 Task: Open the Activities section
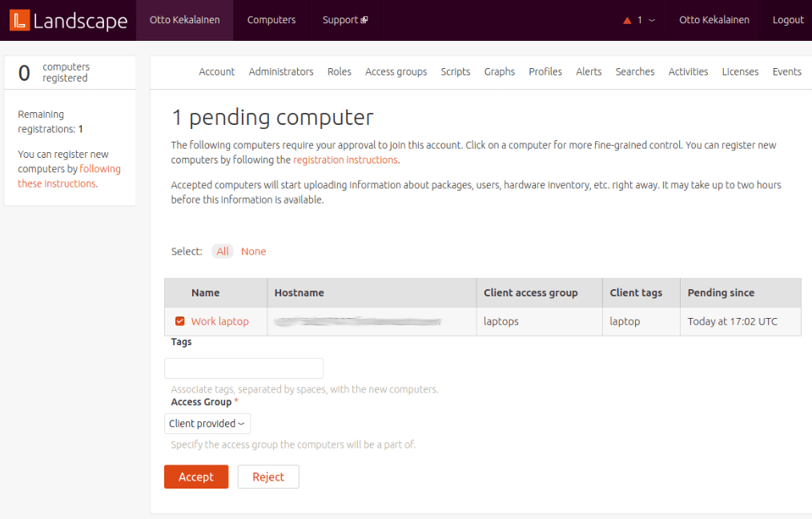tap(688, 71)
